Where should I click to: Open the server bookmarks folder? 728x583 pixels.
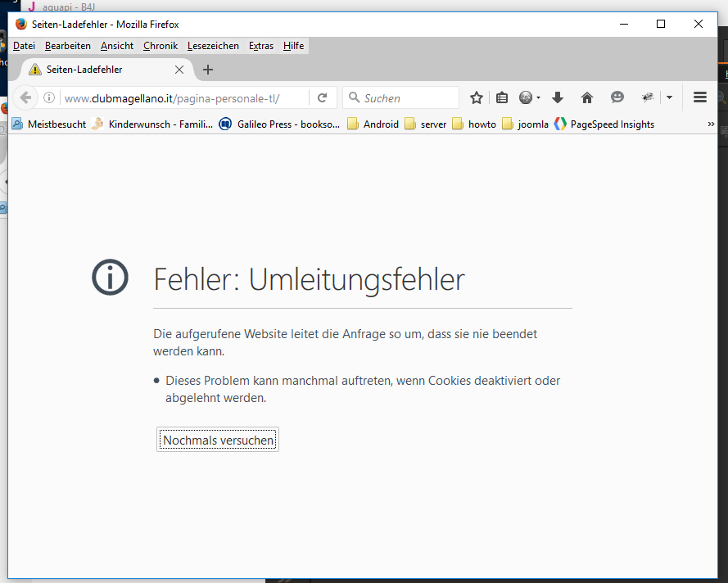pos(426,124)
